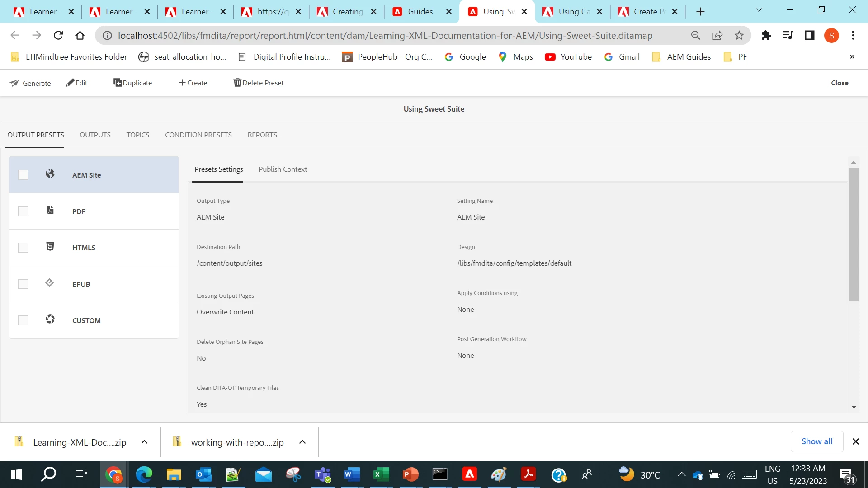This screenshot has height=488, width=868.
Task: Click the Delete Preset trash icon
Action: [237, 83]
